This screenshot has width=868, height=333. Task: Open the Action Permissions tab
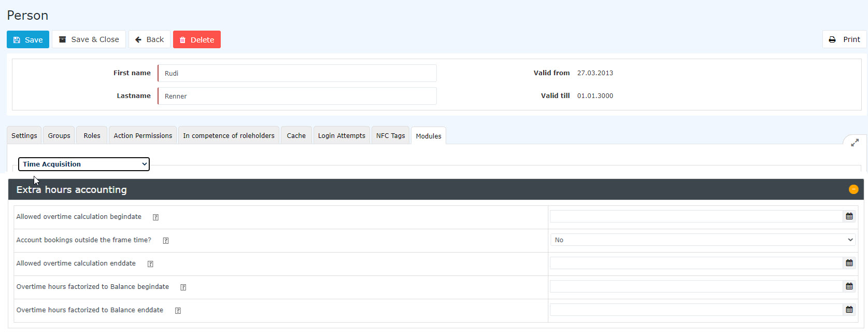pyautogui.click(x=143, y=135)
